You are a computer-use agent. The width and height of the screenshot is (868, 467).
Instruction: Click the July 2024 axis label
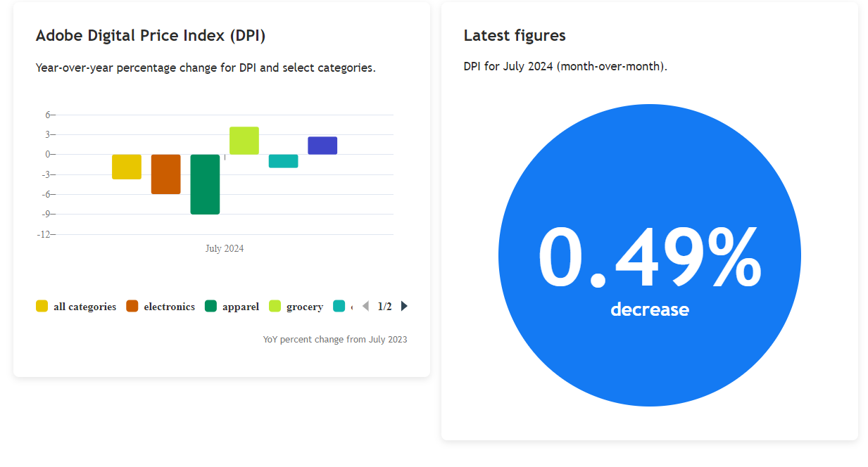click(x=225, y=248)
